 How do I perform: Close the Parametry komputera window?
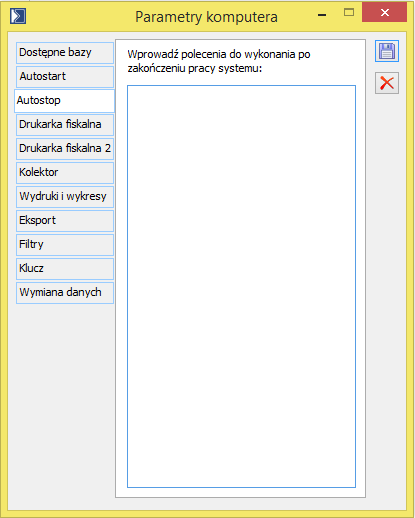[x=385, y=13]
